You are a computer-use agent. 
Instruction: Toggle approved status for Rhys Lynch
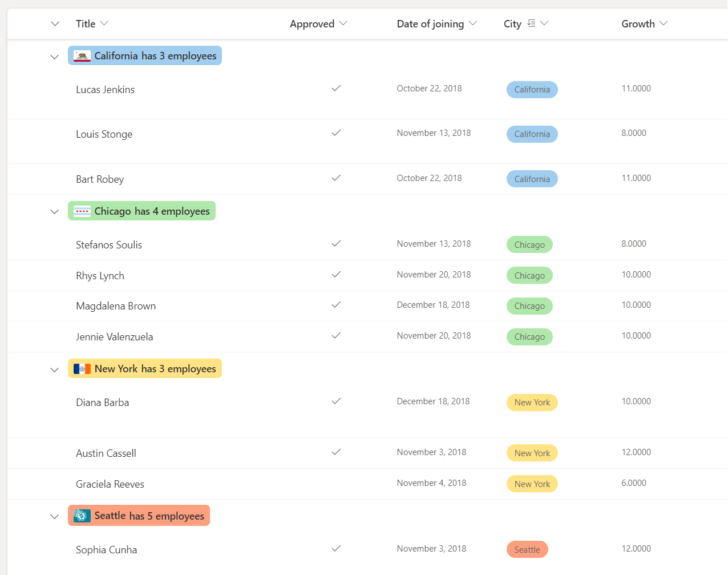pos(336,275)
